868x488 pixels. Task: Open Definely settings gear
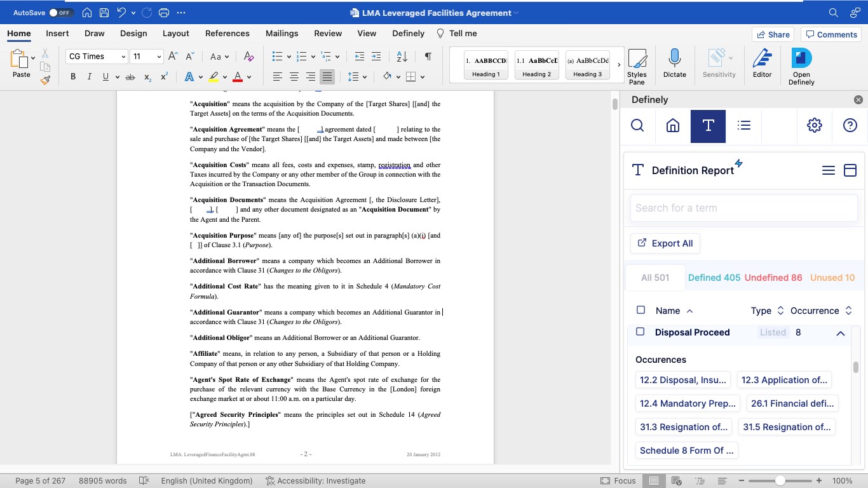[x=815, y=125]
